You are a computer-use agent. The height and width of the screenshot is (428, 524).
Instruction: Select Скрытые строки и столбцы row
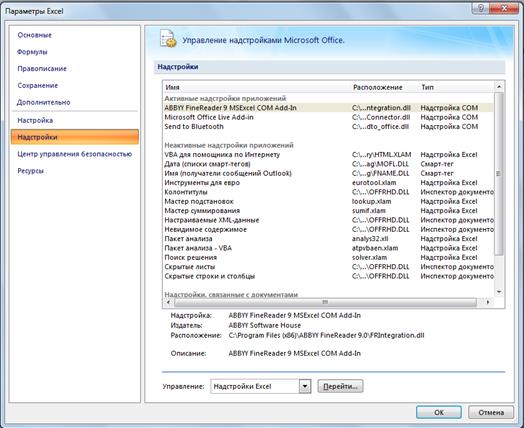pyautogui.click(x=328, y=276)
